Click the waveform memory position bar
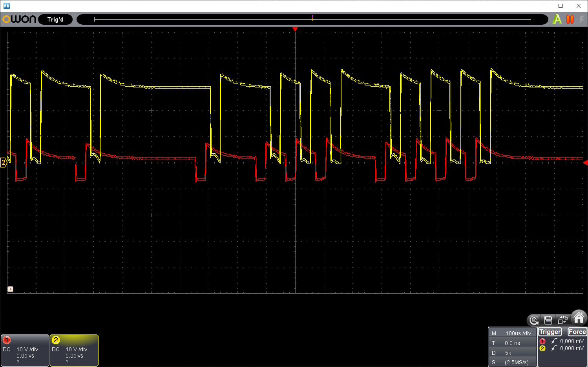The width and height of the screenshot is (588, 367). [312, 19]
